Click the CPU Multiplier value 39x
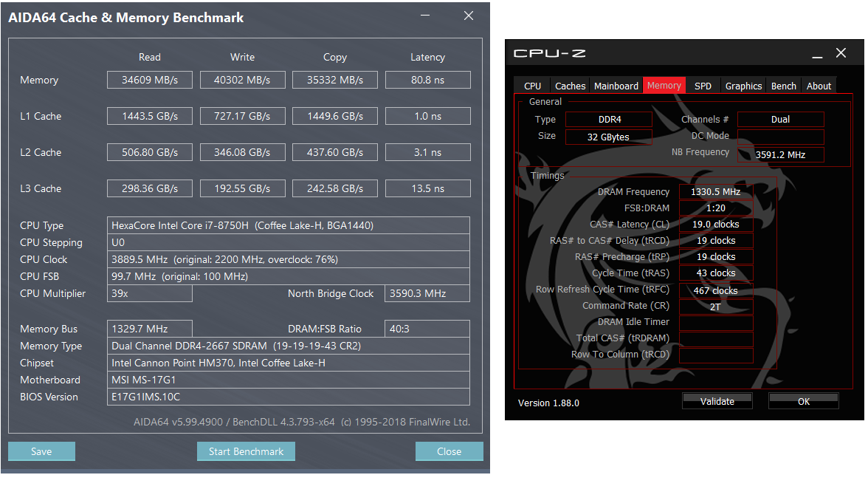The width and height of the screenshot is (868, 489). click(x=150, y=293)
